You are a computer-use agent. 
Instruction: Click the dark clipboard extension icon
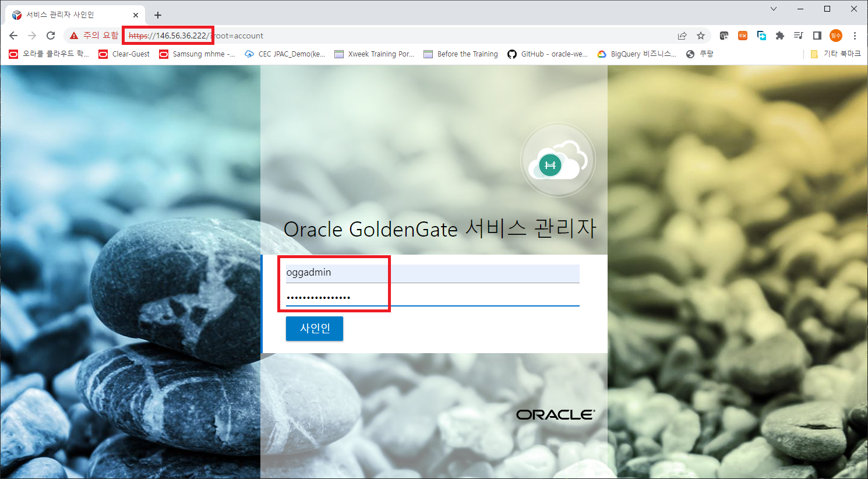click(724, 36)
